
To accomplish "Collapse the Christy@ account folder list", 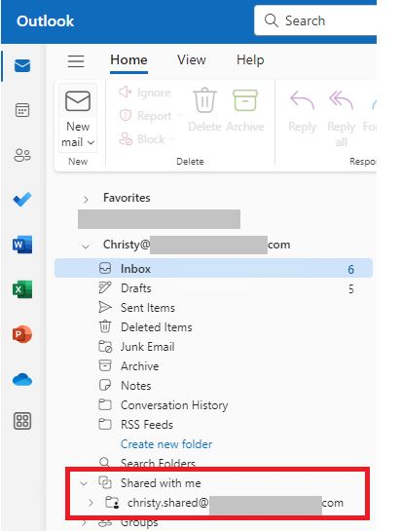I will [x=86, y=246].
